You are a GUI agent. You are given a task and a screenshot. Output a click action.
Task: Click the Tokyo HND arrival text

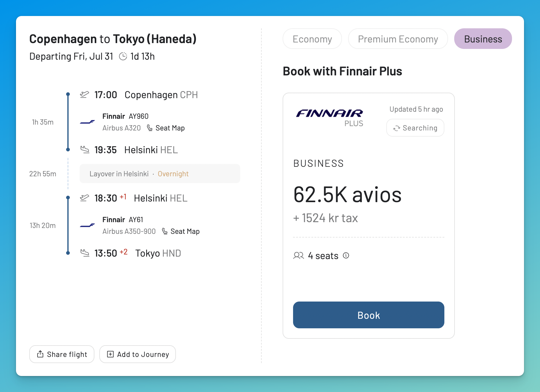[158, 253]
